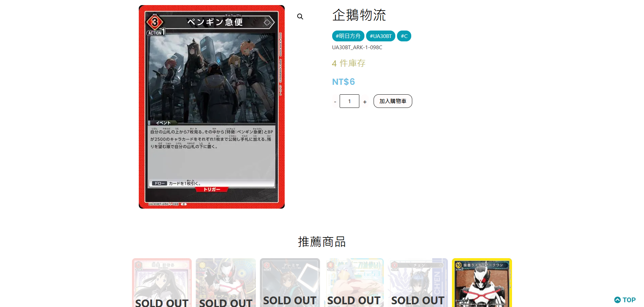644x307 pixels.
Task: Click the 企鵝物流 product title
Action: [359, 15]
